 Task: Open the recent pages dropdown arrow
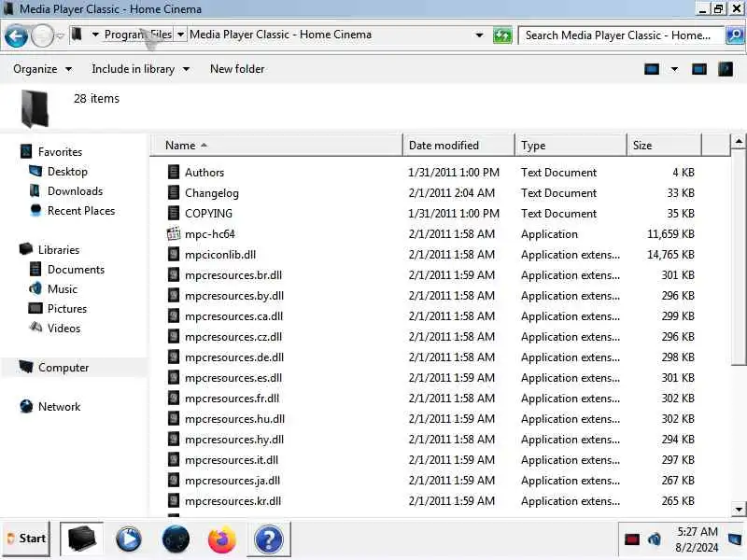[x=61, y=36]
